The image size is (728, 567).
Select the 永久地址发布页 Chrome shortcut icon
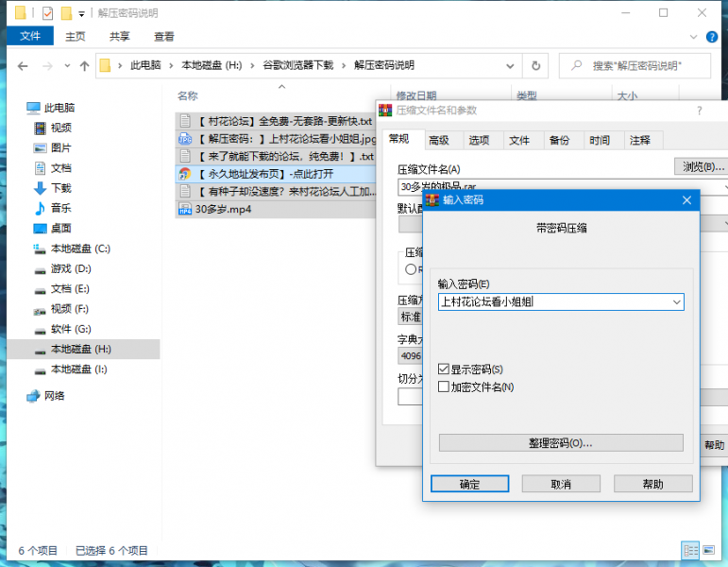[x=185, y=174]
